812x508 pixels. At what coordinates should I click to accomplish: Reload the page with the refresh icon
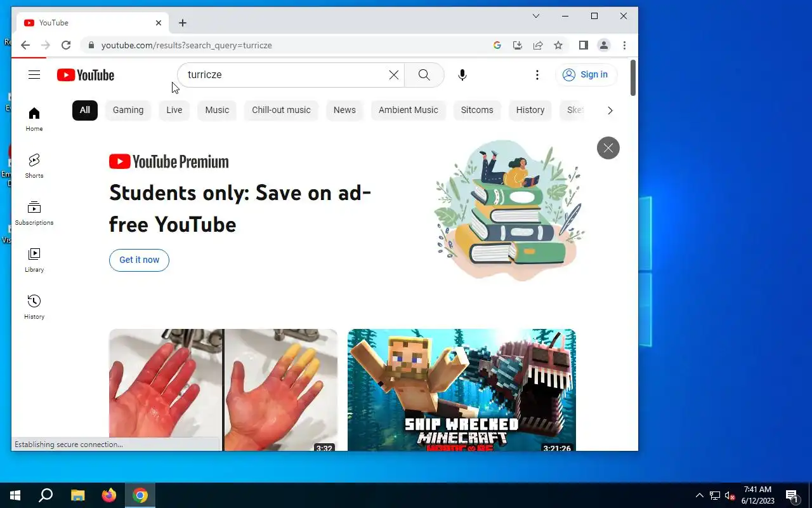[66, 45]
